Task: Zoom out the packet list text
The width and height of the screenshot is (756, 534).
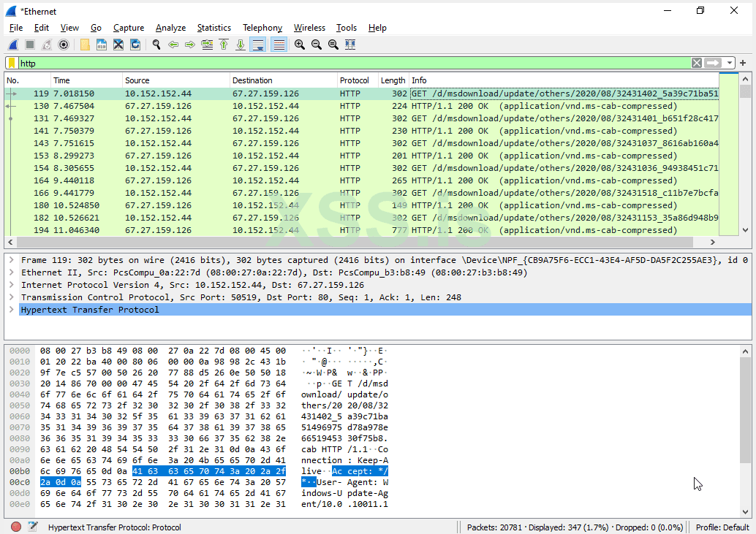Action: tap(316, 45)
